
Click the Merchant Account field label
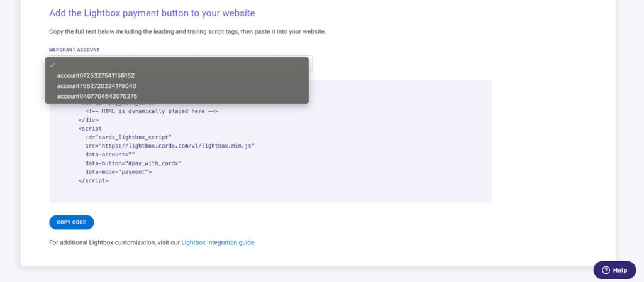coord(74,50)
